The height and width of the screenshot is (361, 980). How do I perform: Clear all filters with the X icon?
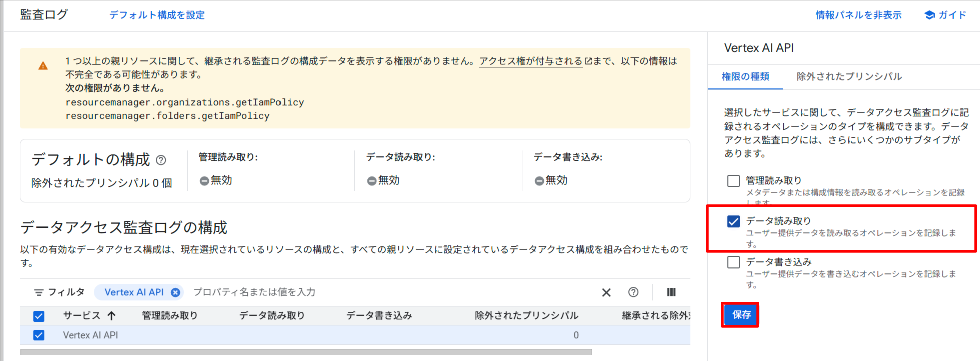pyautogui.click(x=606, y=292)
